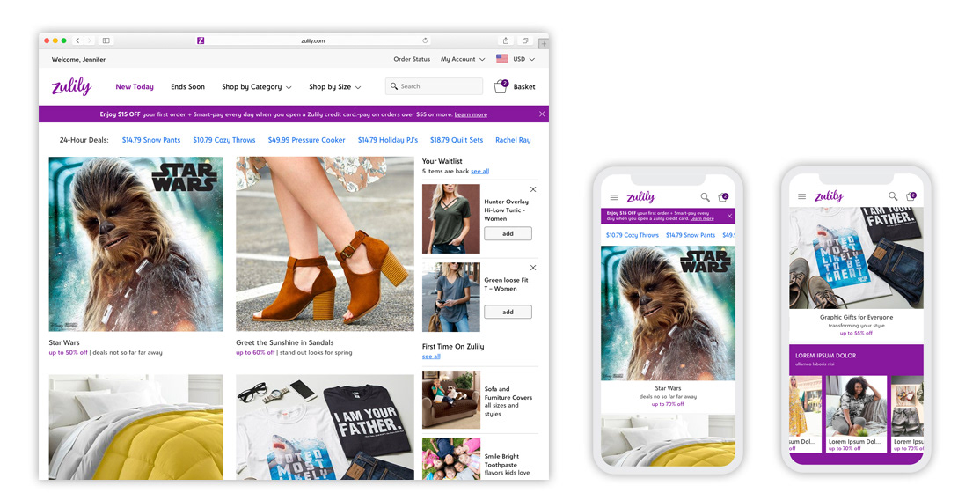
Task: Click Basket text label in desktop header
Action: coord(524,87)
